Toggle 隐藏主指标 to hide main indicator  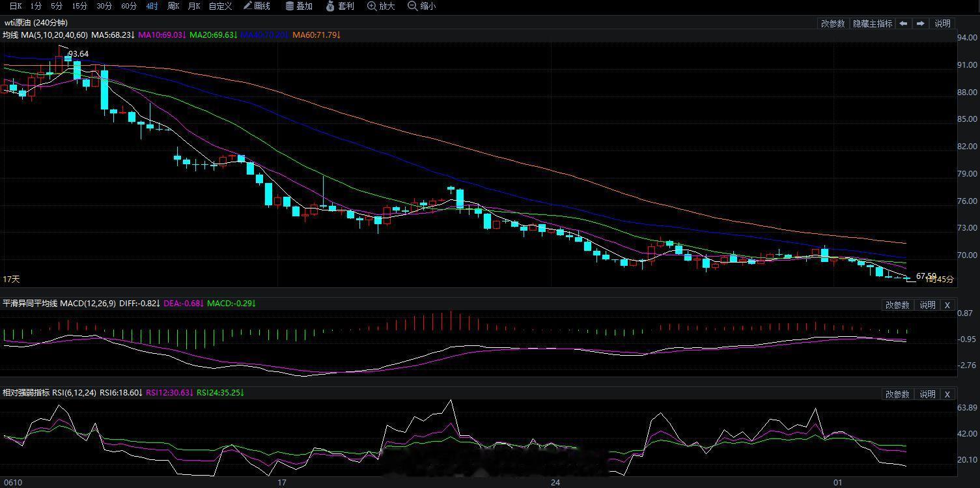(872, 23)
